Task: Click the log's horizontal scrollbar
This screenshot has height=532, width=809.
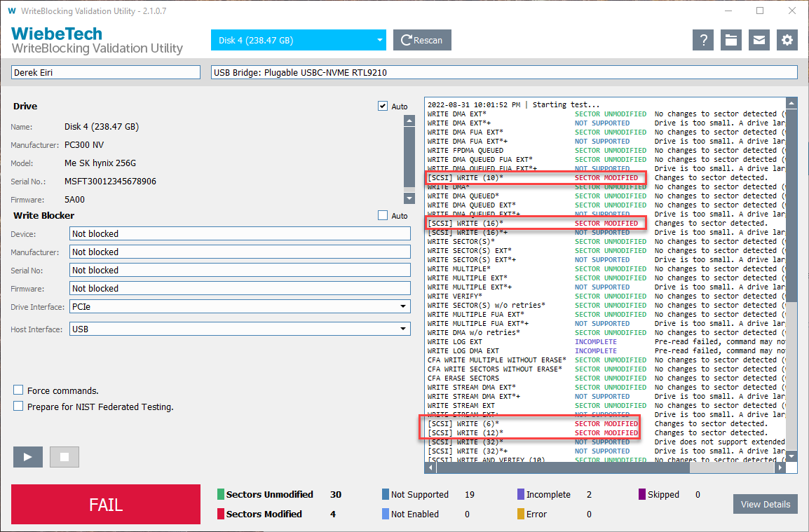Action: (x=561, y=468)
